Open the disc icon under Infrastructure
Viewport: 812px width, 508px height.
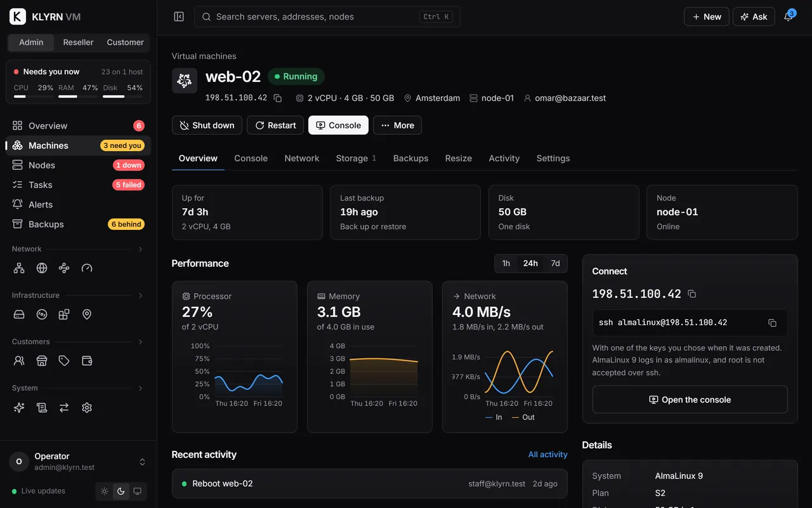click(42, 314)
